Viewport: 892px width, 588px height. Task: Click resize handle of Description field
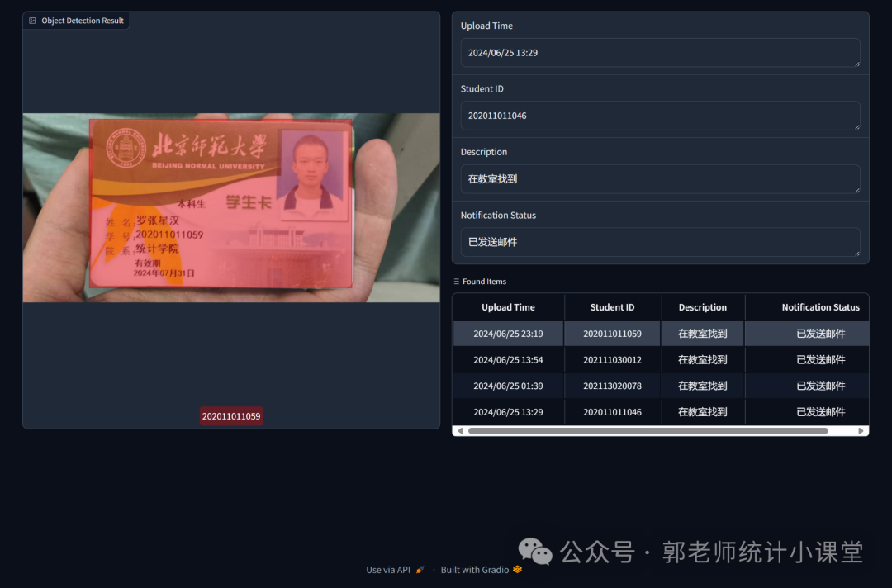pyautogui.click(x=856, y=190)
